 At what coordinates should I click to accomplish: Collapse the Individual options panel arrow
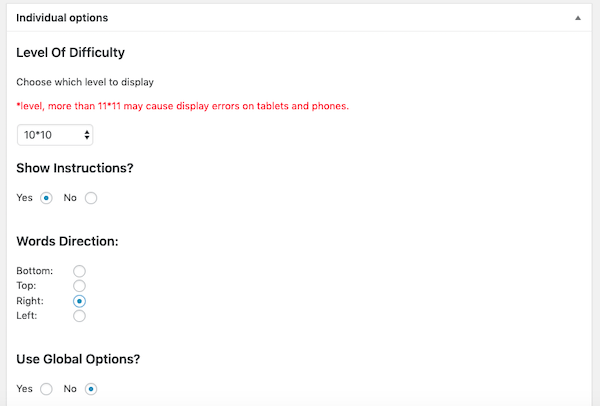click(x=577, y=18)
